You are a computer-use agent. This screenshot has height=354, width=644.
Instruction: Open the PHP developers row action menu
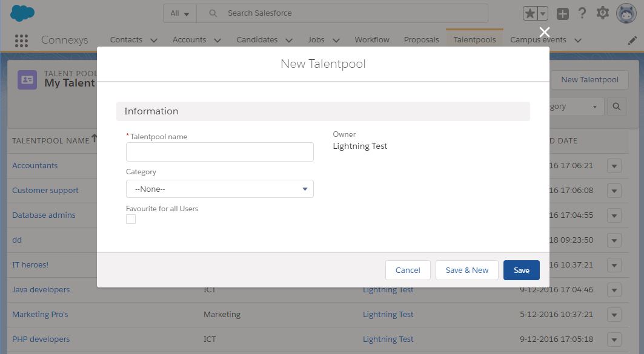[614, 339]
